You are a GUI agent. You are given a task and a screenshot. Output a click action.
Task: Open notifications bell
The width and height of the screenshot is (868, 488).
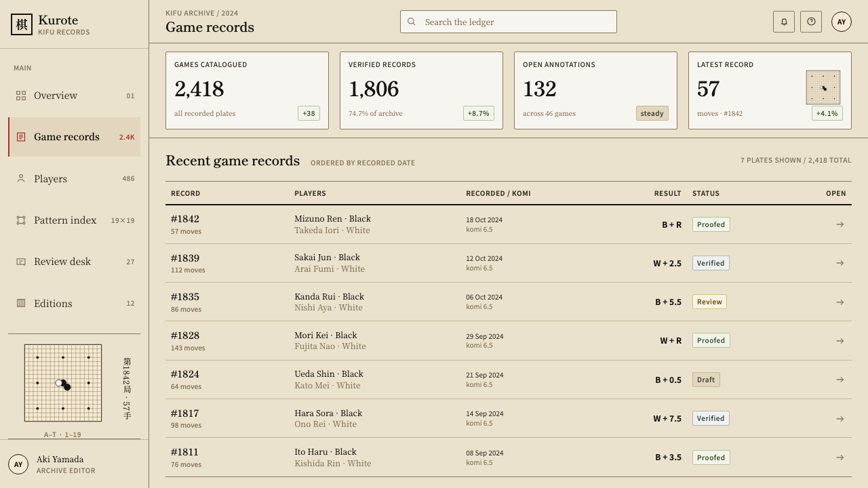click(784, 22)
